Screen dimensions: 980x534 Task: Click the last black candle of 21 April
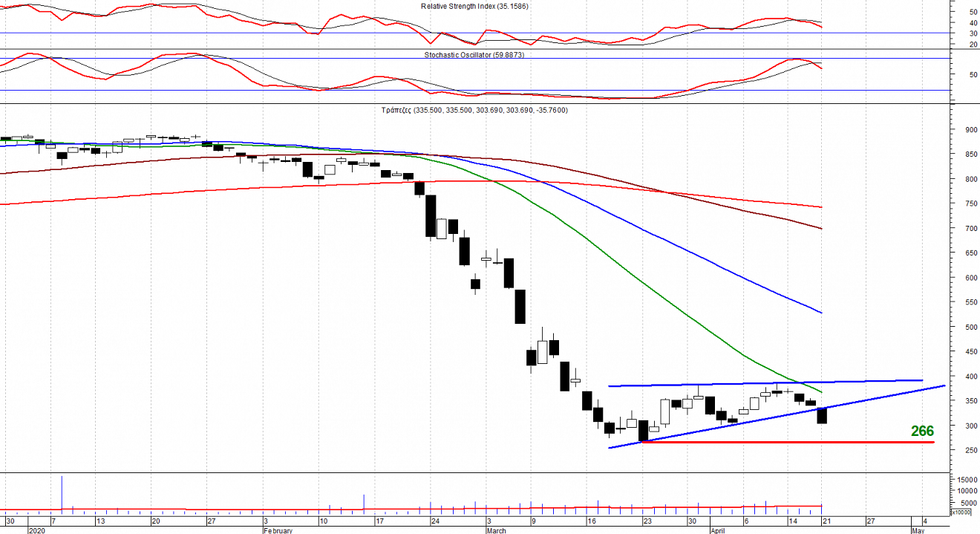[822, 415]
